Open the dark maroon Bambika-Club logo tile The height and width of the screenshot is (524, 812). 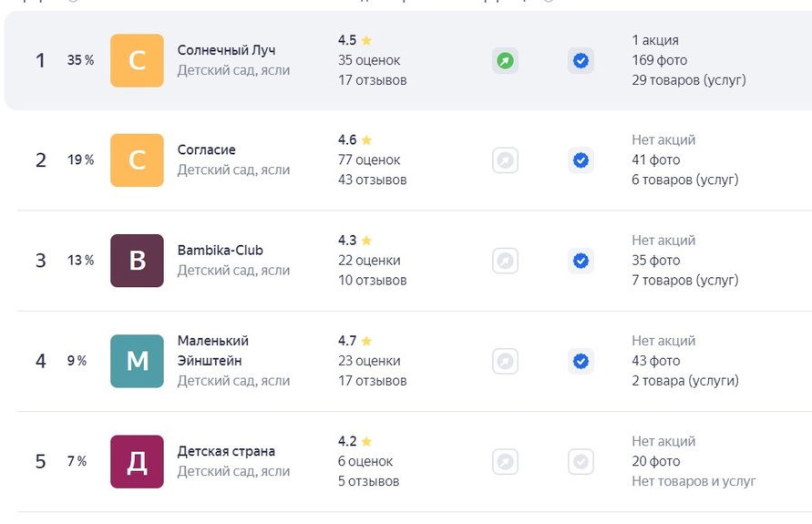tap(137, 261)
